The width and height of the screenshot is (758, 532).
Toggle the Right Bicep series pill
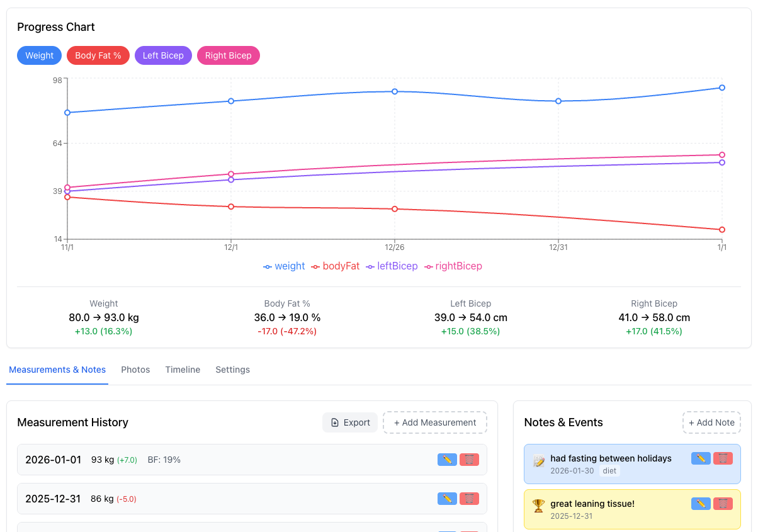228,55
